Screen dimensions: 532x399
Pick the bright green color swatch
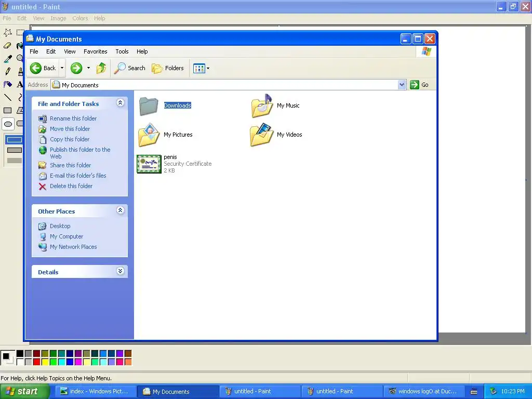(x=54, y=362)
